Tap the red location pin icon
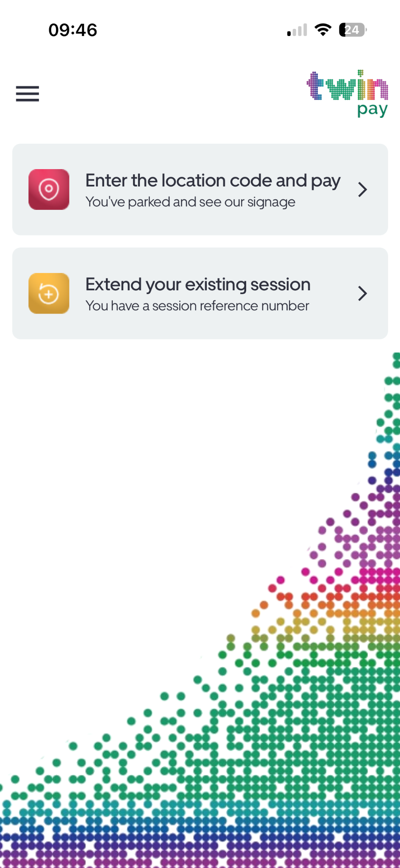 click(x=49, y=189)
